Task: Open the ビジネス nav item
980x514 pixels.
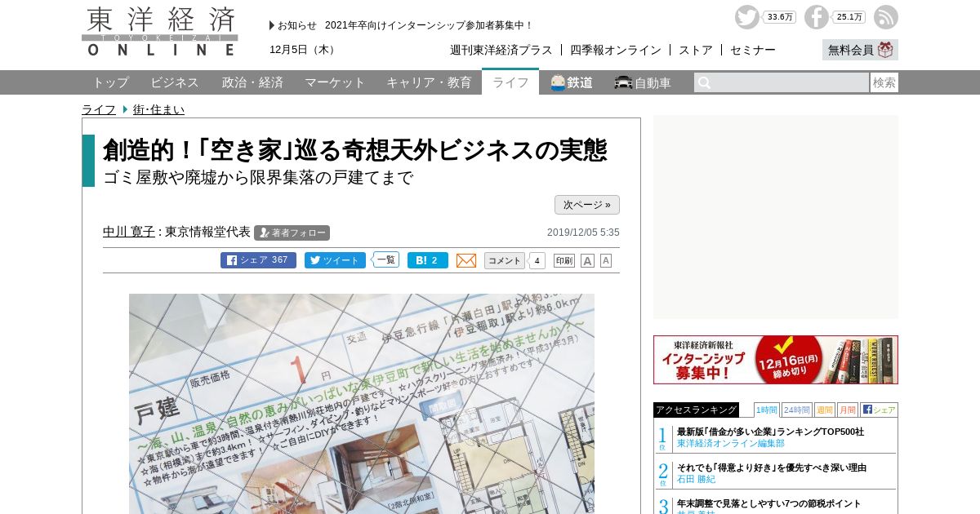Action: pyautogui.click(x=175, y=82)
